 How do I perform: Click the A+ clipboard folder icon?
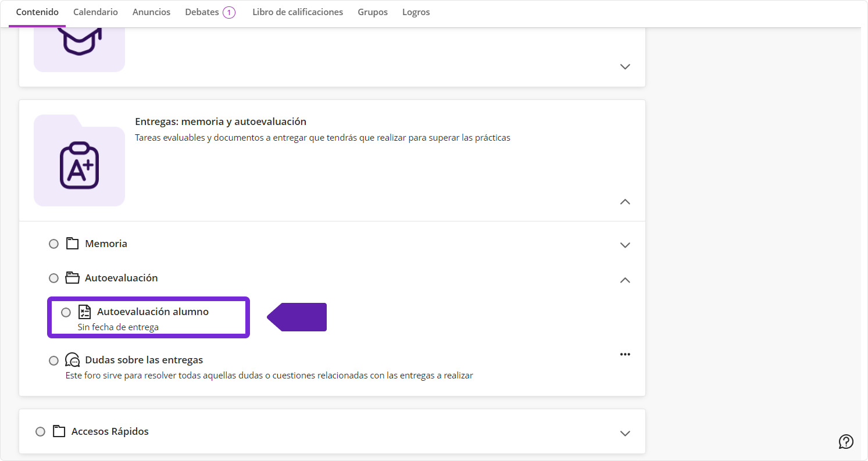click(x=80, y=166)
